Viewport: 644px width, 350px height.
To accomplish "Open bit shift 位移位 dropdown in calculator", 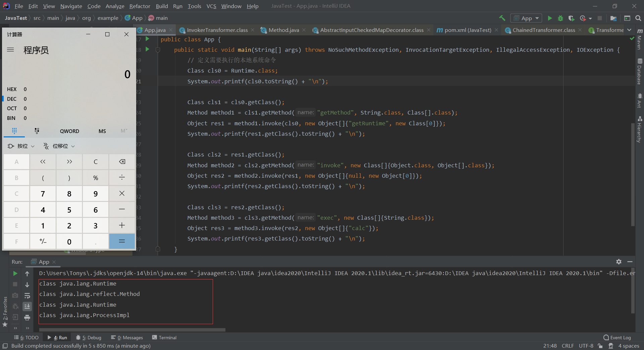I will pos(59,146).
